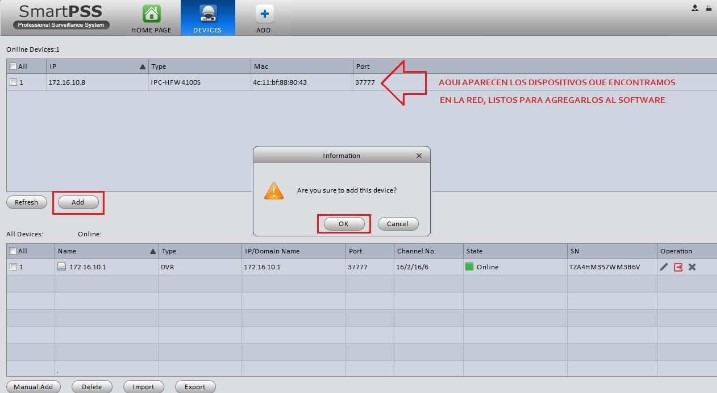
Task: Tick the checkbox for the DVR 172.16.10.1 row
Action: coord(13,267)
